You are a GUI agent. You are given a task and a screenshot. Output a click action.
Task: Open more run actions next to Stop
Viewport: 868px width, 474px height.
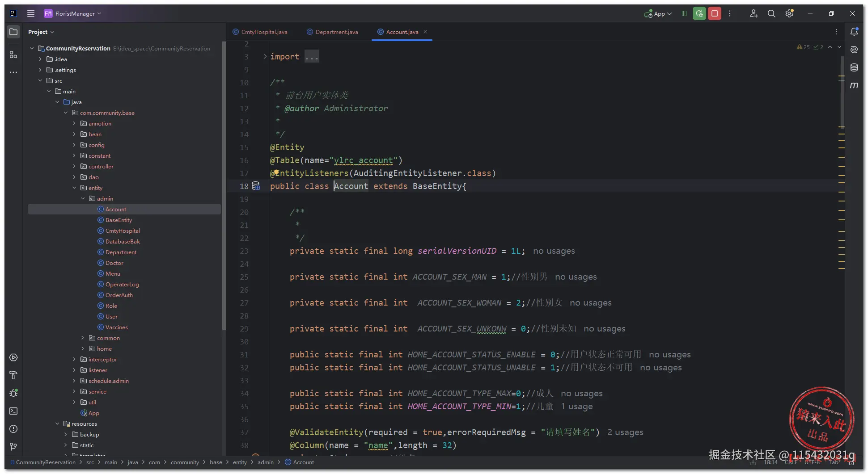pyautogui.click(x=730, y=13)
